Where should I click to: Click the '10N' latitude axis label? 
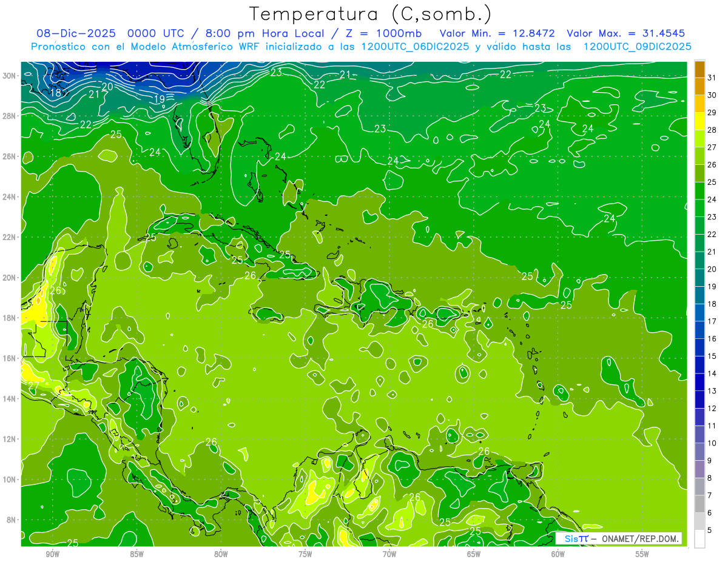(10, 480)
